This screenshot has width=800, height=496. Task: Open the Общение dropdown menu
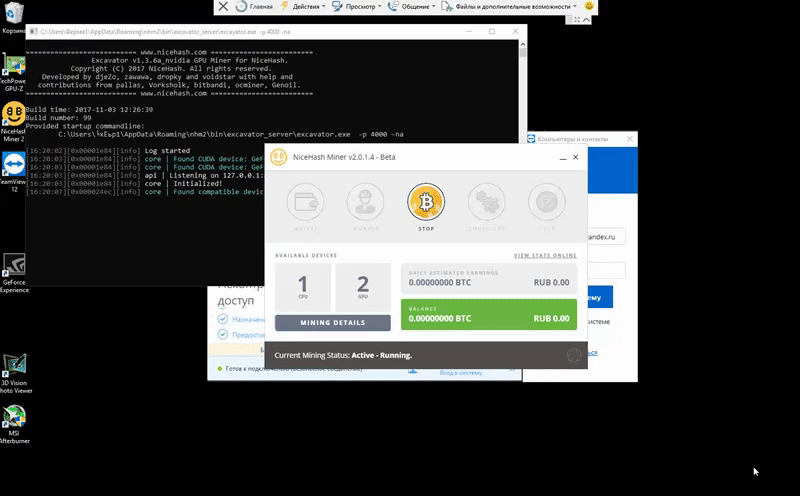[x=412, y=7]
